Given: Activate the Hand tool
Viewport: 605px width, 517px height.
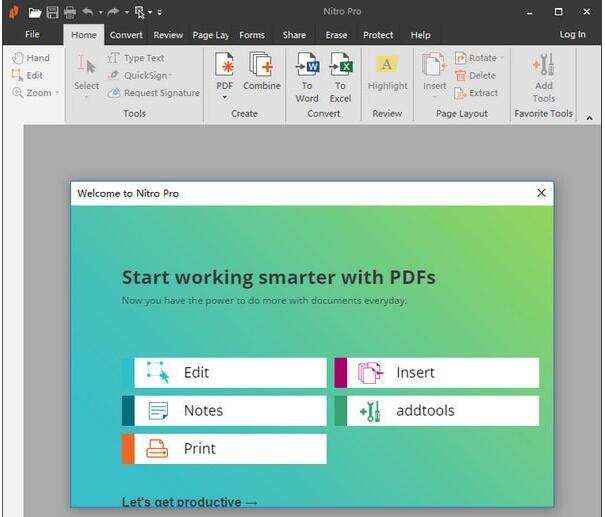Looking at the screenshot, I should 31,58.
